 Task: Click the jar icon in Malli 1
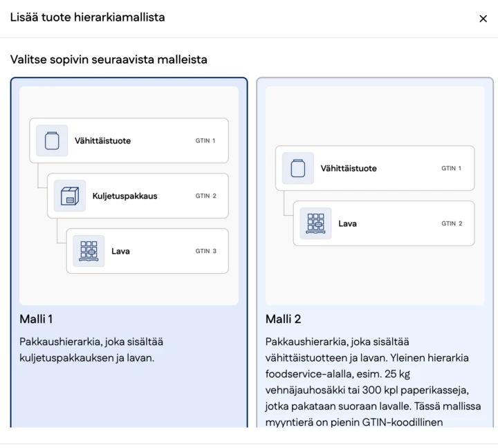(52, 140)
